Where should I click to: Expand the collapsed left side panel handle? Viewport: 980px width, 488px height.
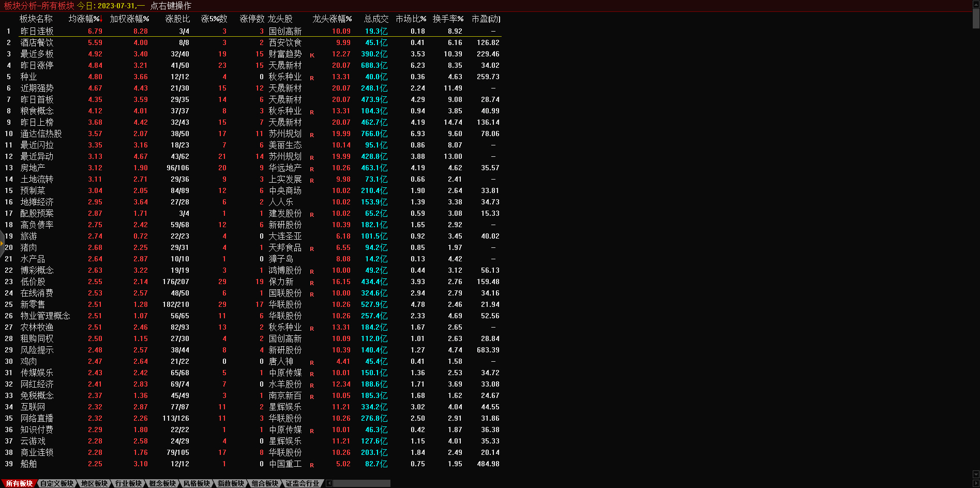[x=2, y=243]
